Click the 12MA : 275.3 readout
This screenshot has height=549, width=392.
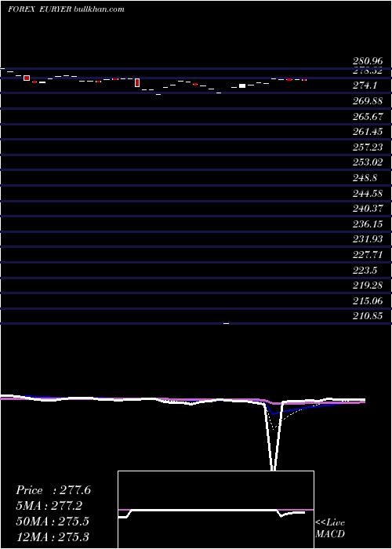click(53, 536)
